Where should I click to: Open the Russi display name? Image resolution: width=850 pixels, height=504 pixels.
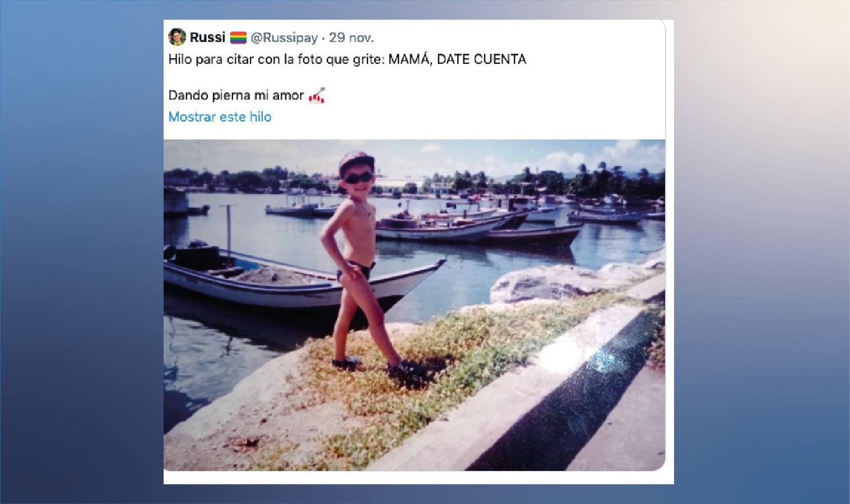tap(207, 38)
